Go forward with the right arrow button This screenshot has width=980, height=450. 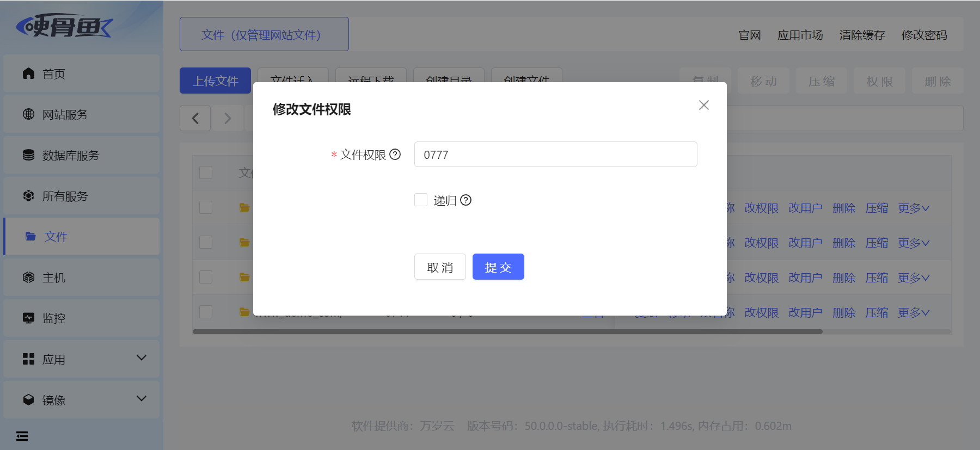point(228,118)
